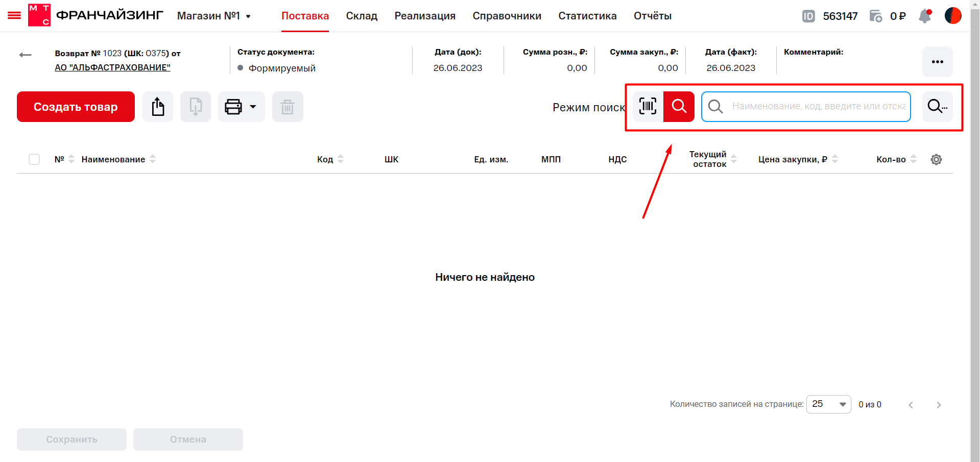The width and height of the screenshot is (980, 462).
Task: Go to previous page arrow
Action: point(911,405)
